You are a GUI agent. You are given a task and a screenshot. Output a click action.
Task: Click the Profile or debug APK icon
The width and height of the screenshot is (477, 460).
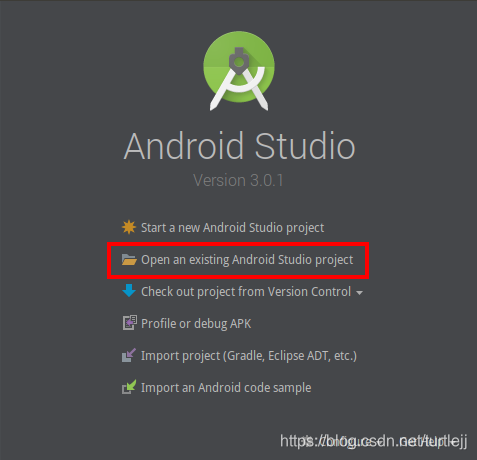click(129, 323)
